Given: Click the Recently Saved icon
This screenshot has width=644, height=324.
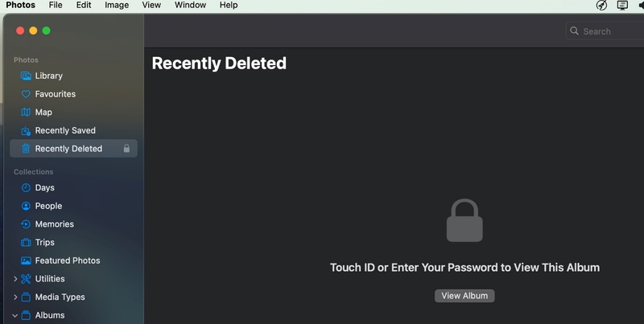Looking at the screenshot, I should pyautogui.click(x=26, y=130).
